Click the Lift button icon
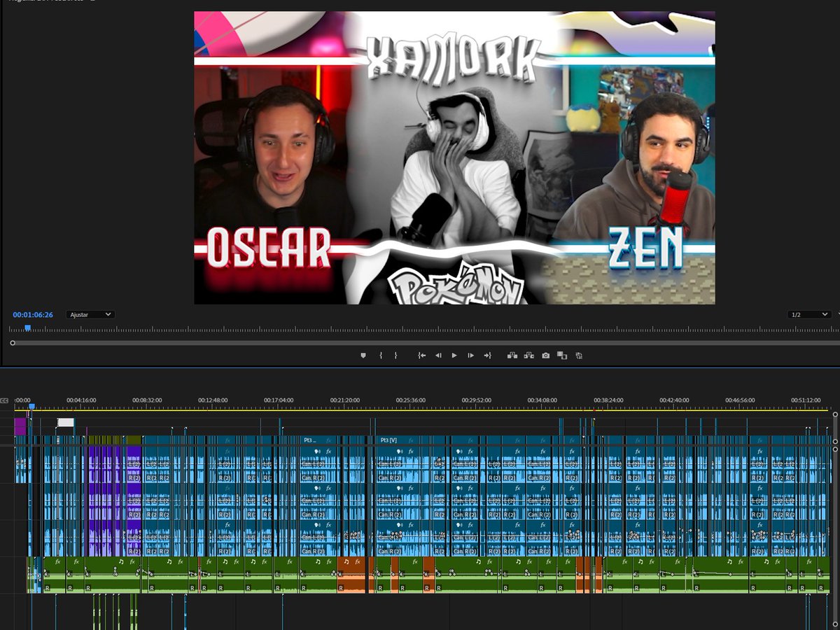 (512, 356)
